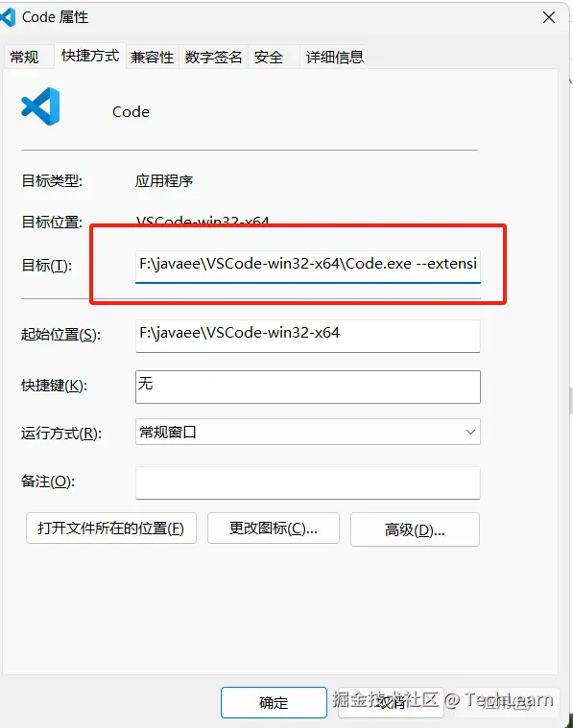Image resolution: width=573 pixels, height=728 pixels.
Task: Click the large VS Code icon
Action: coord(40,106)
